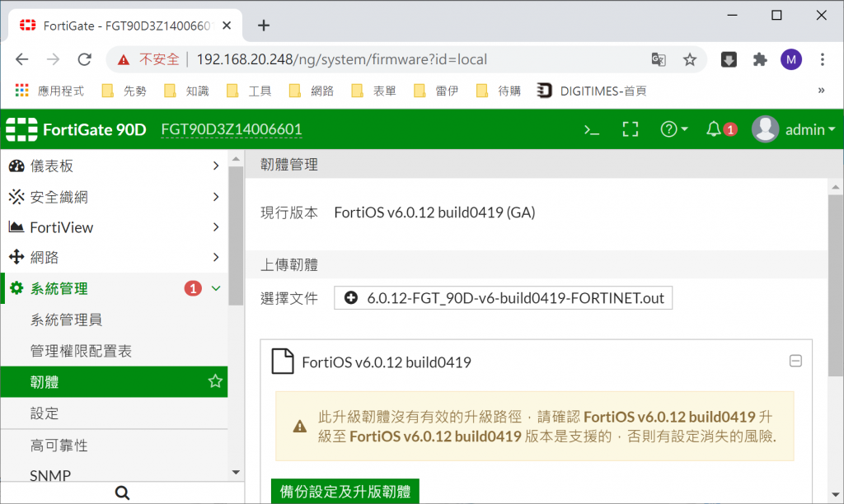Select the 韌體 menu item
844x504 pixels.
click(x=114, y=382)
